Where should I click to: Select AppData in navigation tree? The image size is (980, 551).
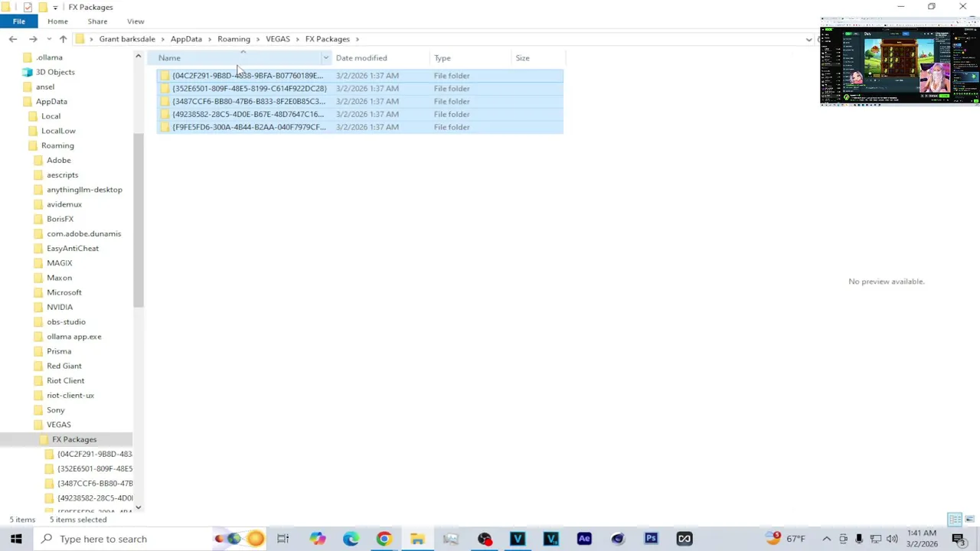click(51, 101)
